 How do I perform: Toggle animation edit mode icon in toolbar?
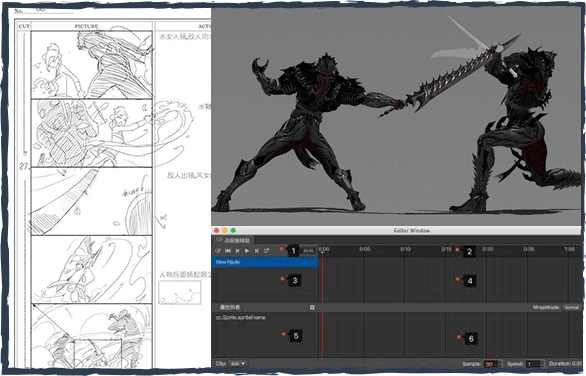click(x=218, y=251)
